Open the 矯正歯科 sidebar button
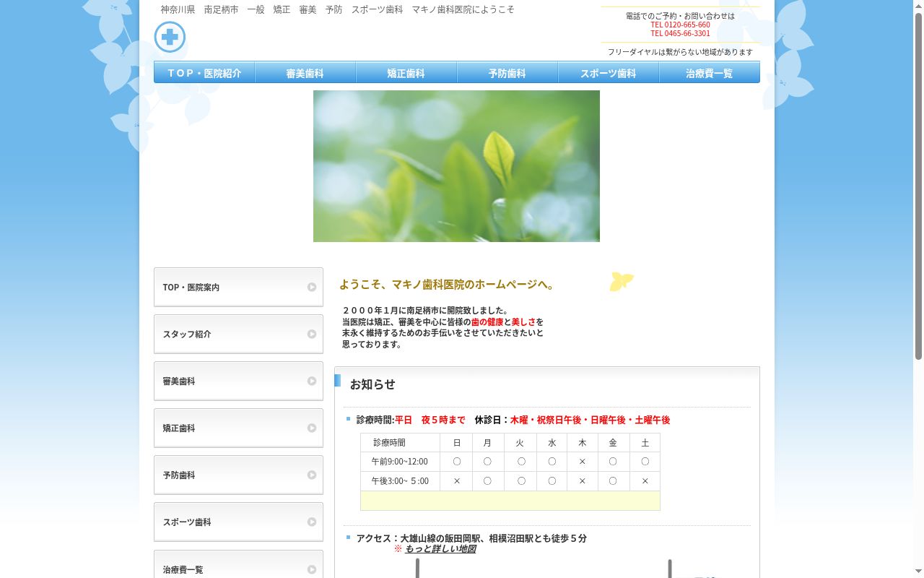Image resolution: width=924 pixels, height=578 pixels. tap(238, 428)
